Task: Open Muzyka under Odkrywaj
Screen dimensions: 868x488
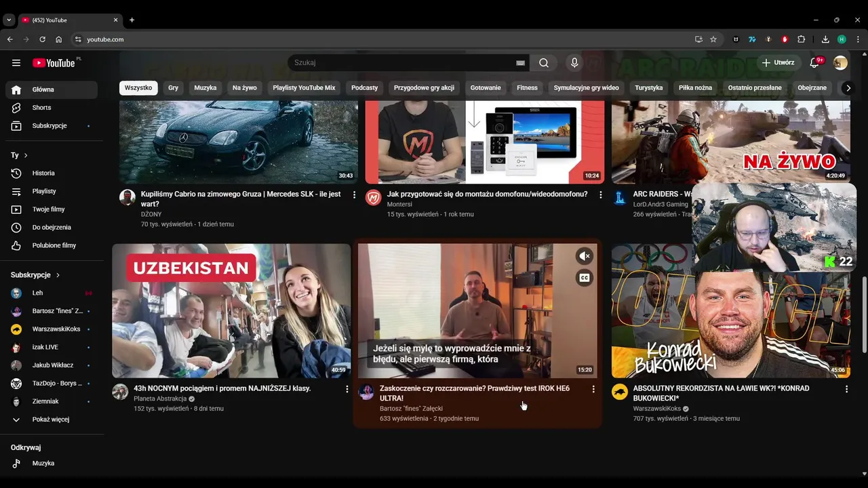Action: [52, 464]
